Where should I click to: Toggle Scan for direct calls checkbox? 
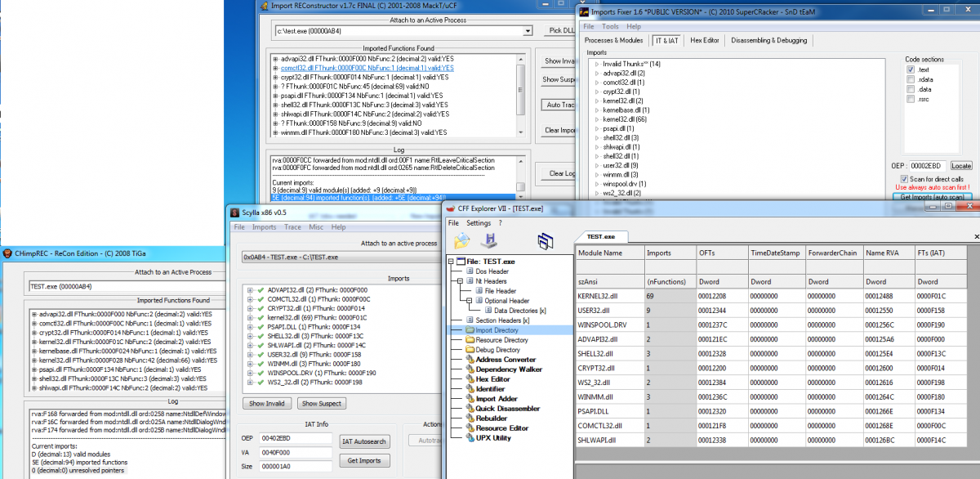point(905,179)
